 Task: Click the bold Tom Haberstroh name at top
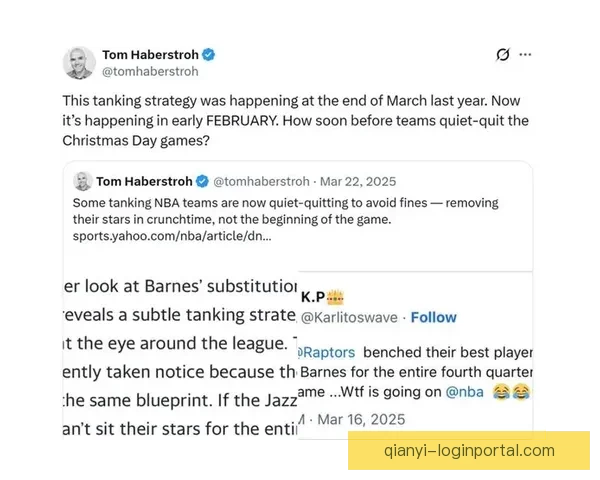pos(150,55)
